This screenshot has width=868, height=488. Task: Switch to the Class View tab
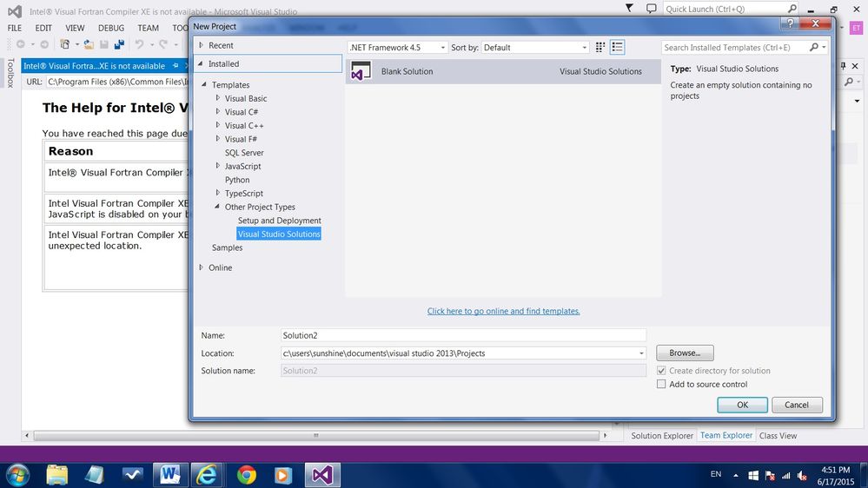click(778, 435)
